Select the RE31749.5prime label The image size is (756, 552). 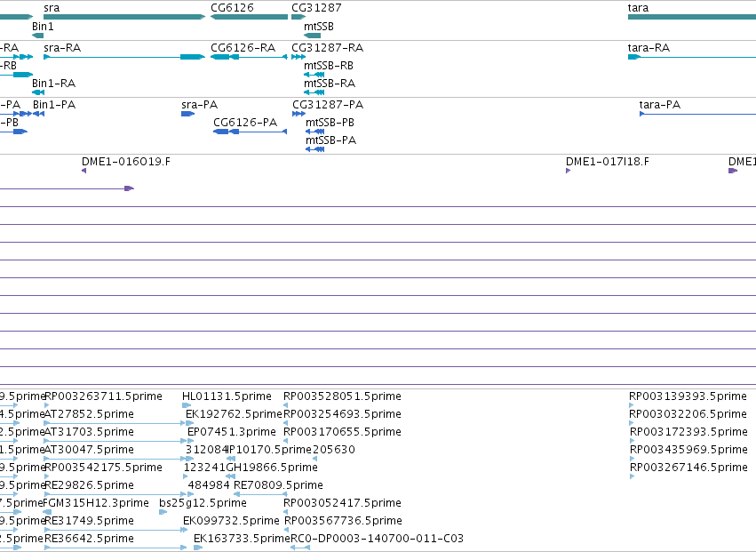(x=89, y=521)
